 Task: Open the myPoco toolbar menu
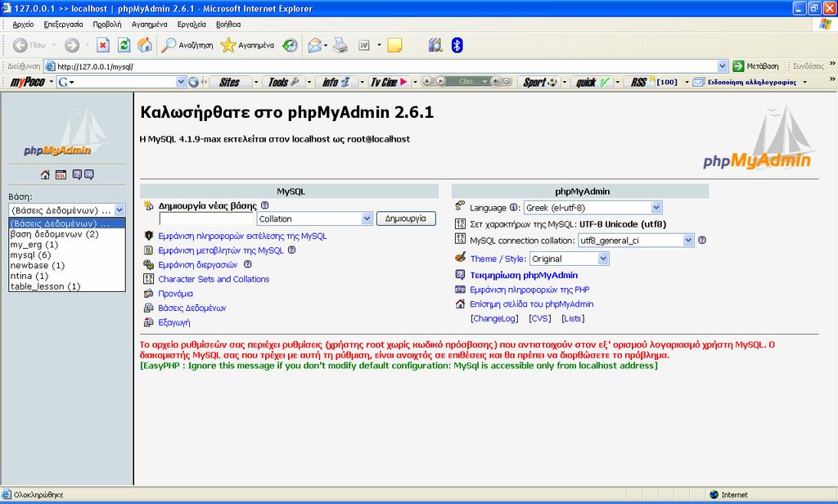(x=32, y=83)
